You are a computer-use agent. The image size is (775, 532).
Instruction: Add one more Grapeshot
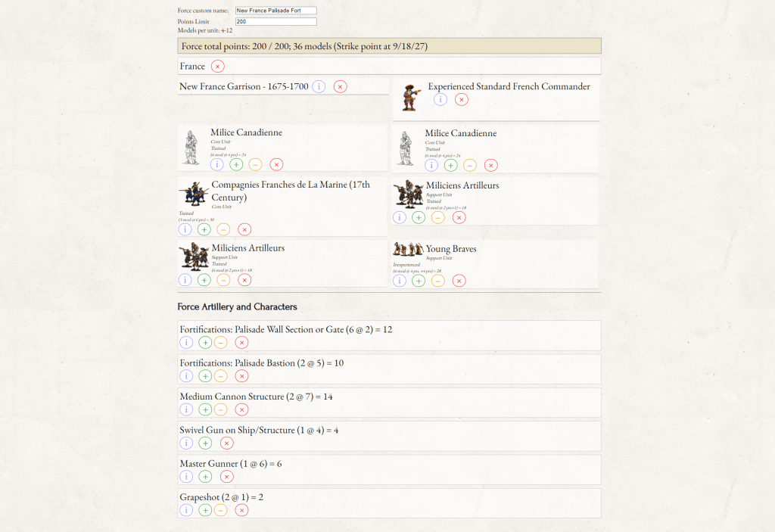205,510
